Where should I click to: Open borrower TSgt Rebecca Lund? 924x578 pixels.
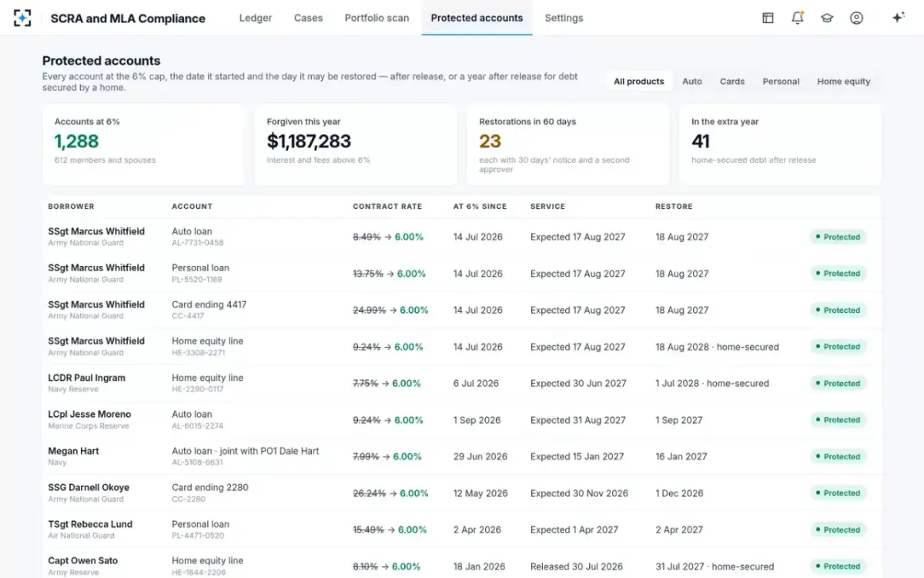point(90,524)
